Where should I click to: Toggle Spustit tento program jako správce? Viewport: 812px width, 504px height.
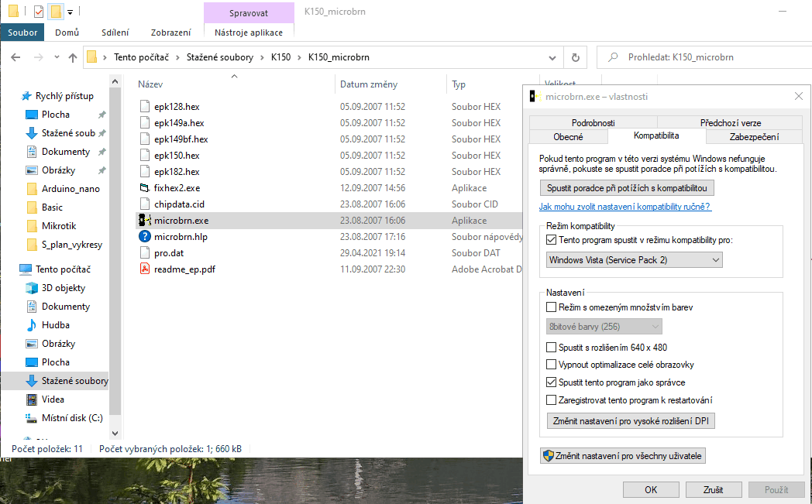pos(552,382)
